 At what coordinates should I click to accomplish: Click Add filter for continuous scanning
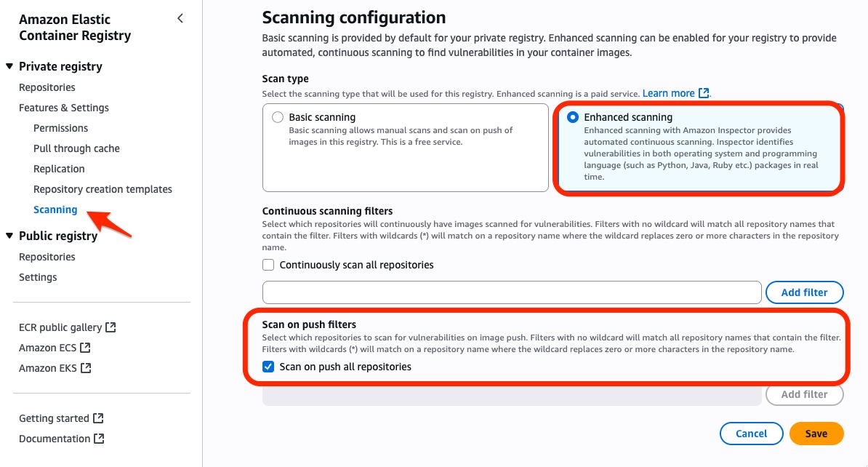click(804, 292)
